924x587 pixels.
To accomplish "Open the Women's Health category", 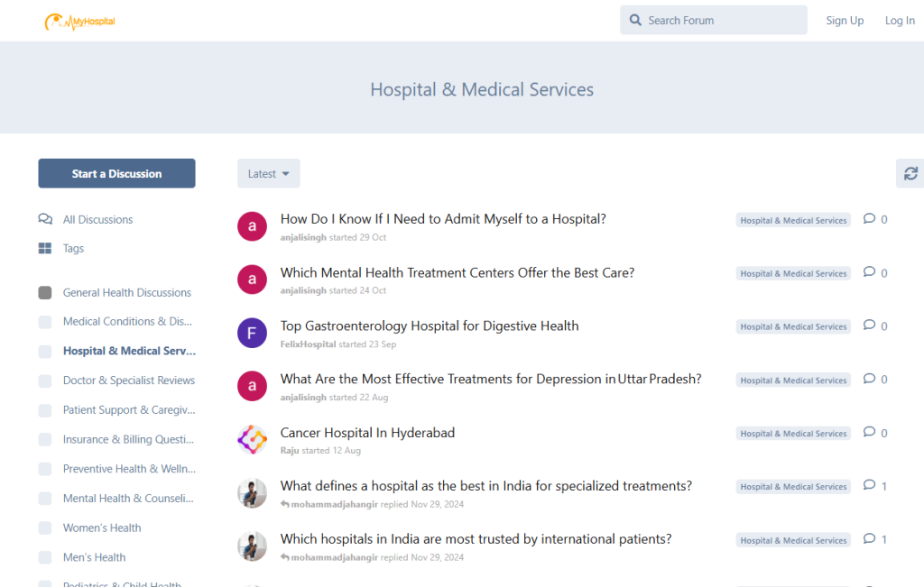I will coord(102,527).
